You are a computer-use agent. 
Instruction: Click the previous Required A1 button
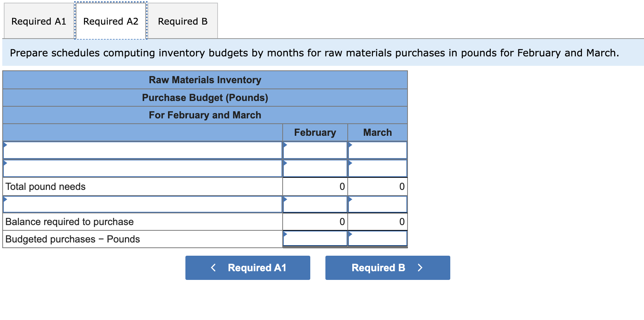click(248, 268)
